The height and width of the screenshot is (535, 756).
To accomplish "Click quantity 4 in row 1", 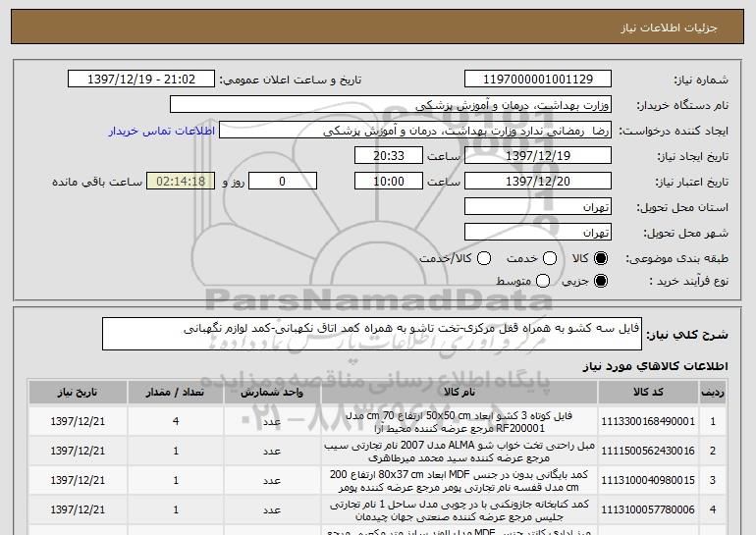I will pyautogui.click(x=176, y=421).
